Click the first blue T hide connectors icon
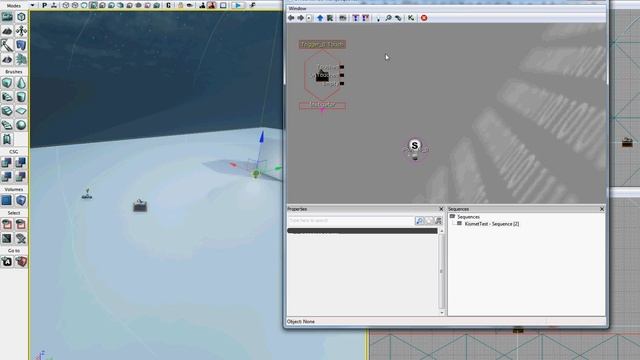This screenshot has width=640, height=360. pyautogui.click(x=356, y=18)
